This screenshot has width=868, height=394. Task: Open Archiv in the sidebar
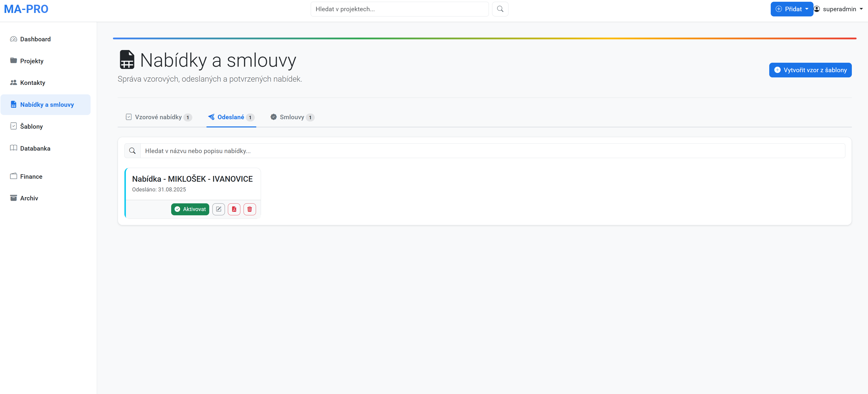[x=29, y=198]
